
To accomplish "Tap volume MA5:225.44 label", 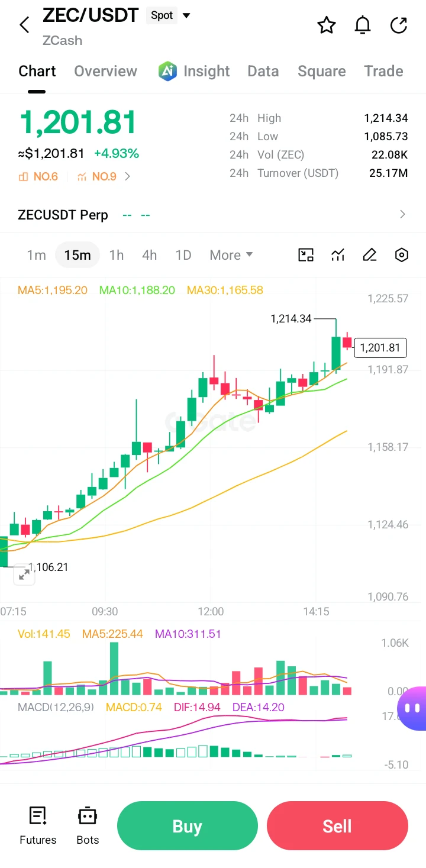I will click(x=112, y=634).
